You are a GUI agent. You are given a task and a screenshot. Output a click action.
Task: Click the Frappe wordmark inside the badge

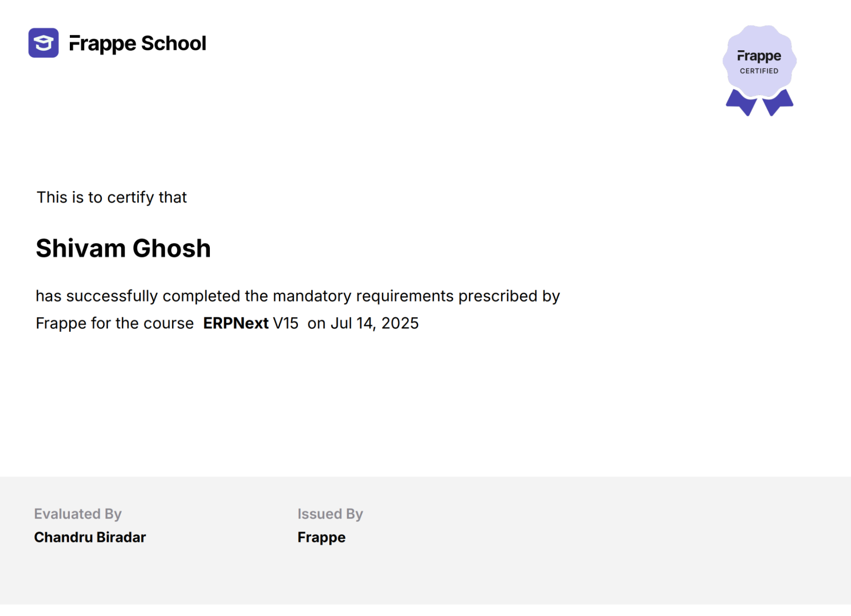(759, 56)
